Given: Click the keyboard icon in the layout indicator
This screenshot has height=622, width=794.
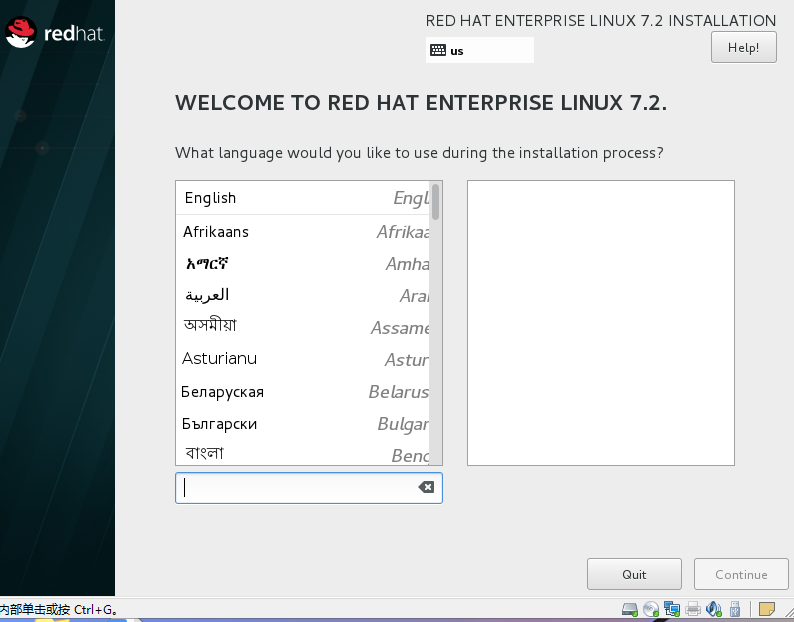Looking at the screenshot, I should click(438, 50).
